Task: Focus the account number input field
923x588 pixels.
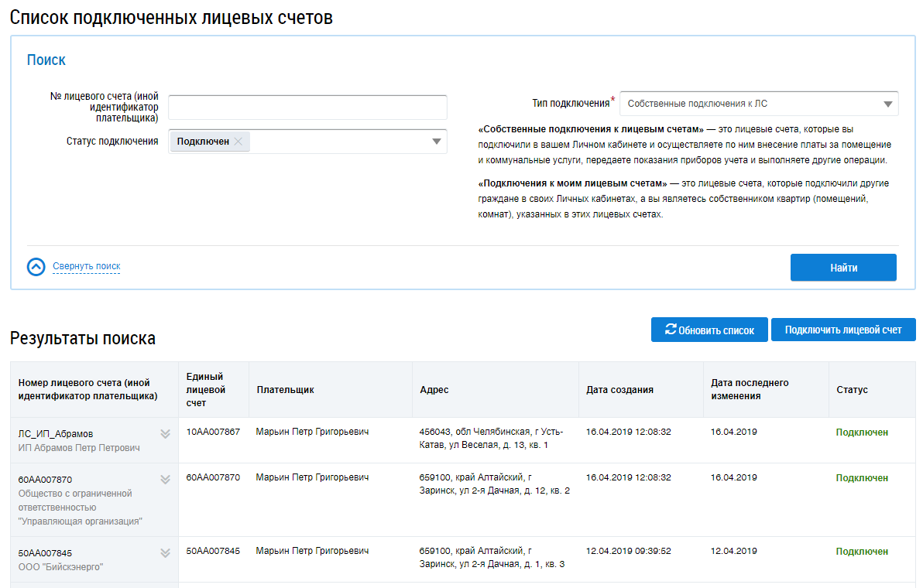Action: pyautogui.click(x=307, y=108)
